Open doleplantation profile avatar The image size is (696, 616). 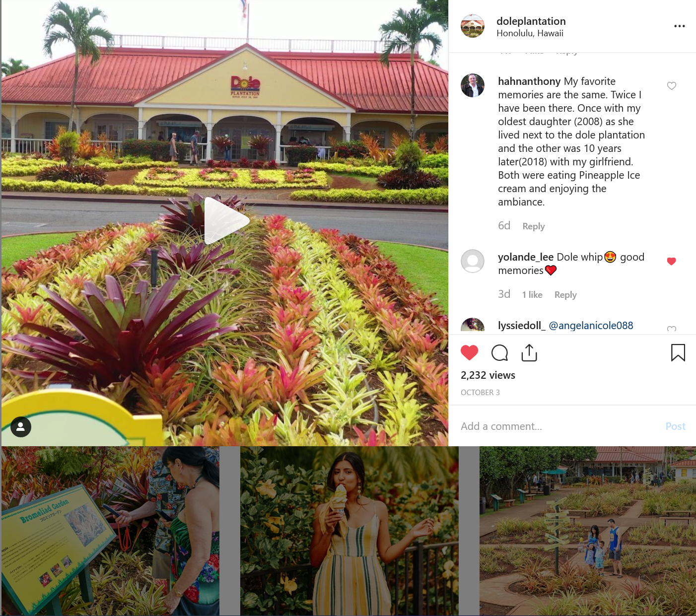coord(473,26)
